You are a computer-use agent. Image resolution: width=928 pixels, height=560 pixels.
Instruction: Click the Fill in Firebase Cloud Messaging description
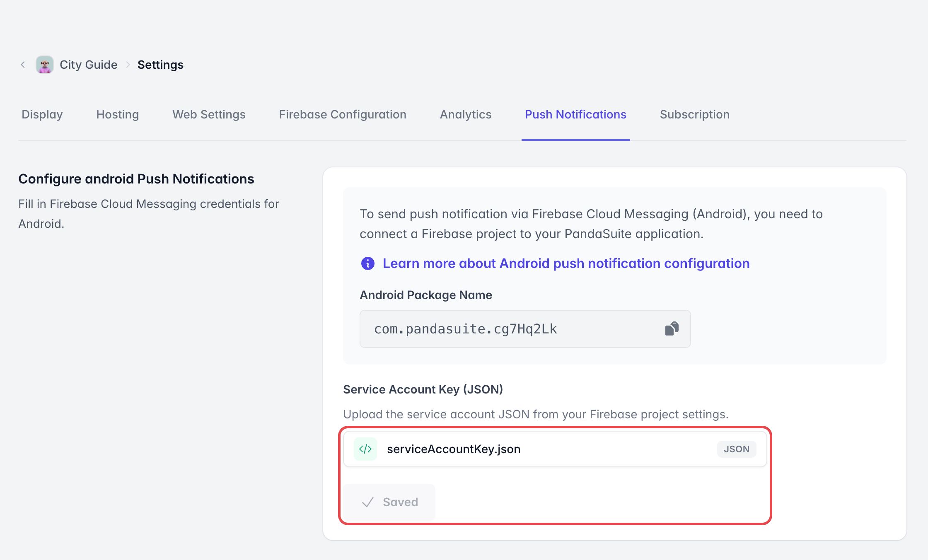pos(149,214)
